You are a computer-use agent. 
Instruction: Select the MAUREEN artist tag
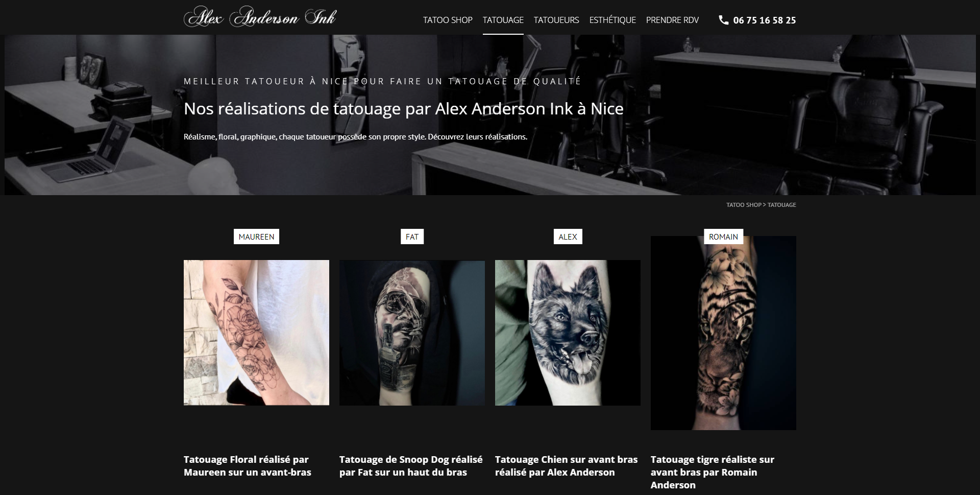(256, 237)
